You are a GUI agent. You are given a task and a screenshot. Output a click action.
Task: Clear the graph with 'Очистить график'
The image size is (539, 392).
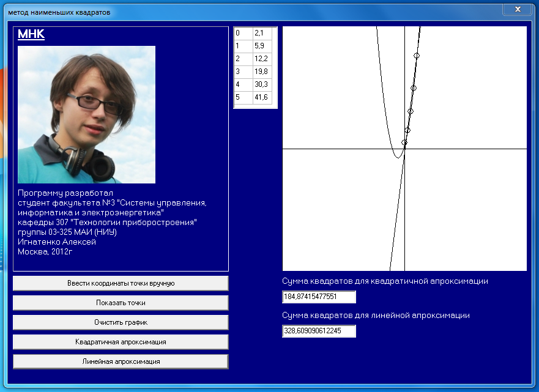coord(121,323)
